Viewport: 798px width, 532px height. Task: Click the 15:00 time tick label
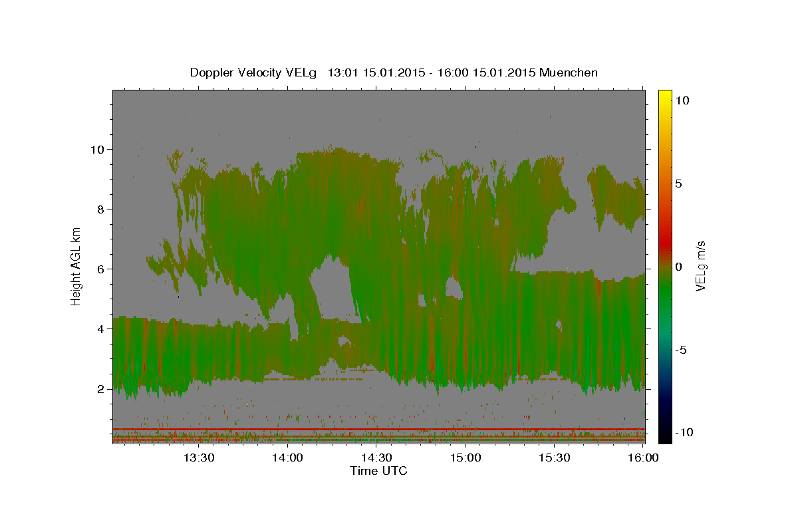pos(465,458)
